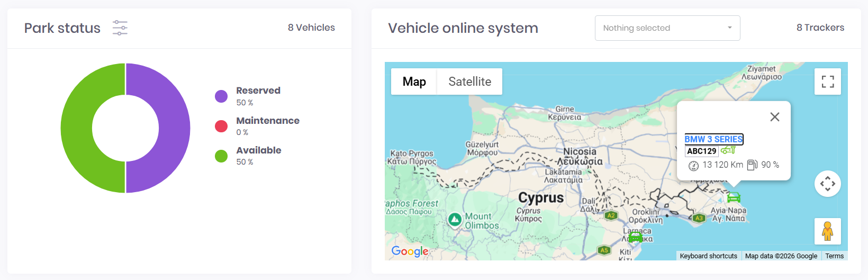Click green car marker near Ayia Napa

click(734, 197)
